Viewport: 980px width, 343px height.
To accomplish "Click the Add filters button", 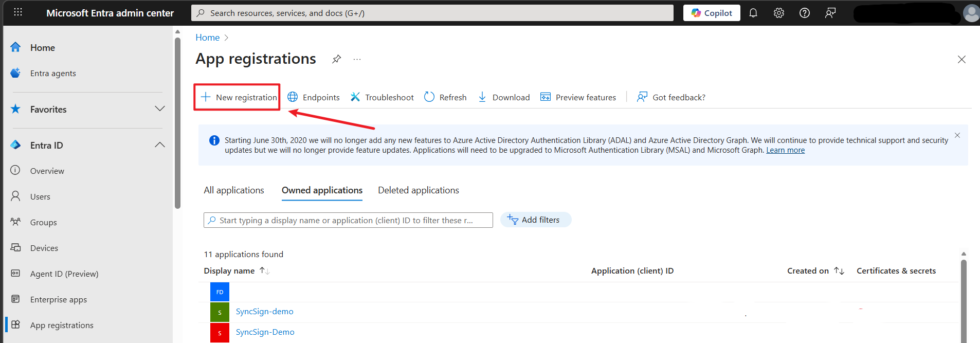I will [x=535, y=220].
